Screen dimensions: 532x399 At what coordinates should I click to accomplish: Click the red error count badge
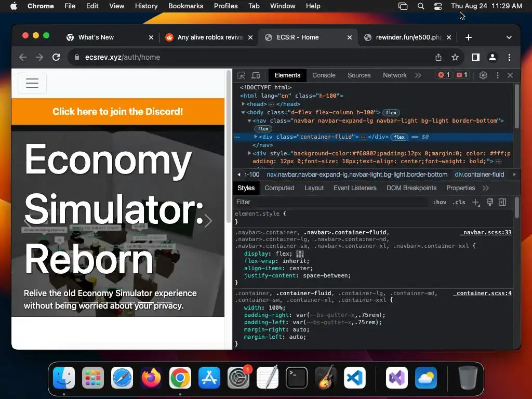coord(444,75)
